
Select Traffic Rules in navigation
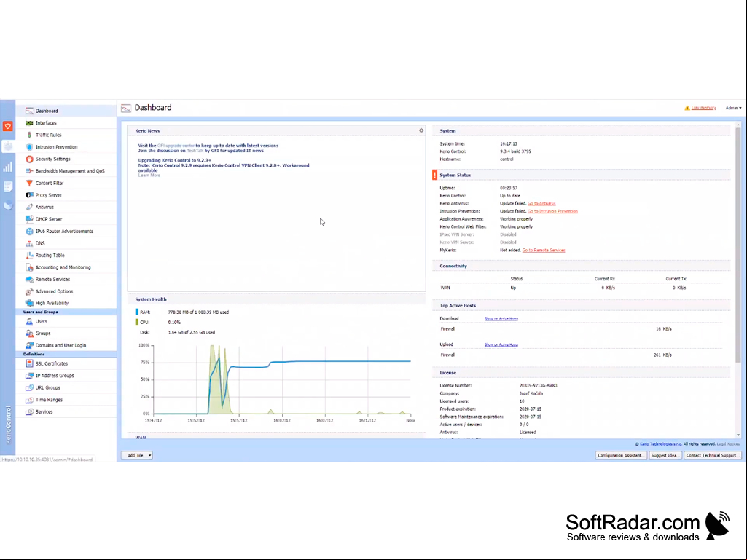pos(48,135)
